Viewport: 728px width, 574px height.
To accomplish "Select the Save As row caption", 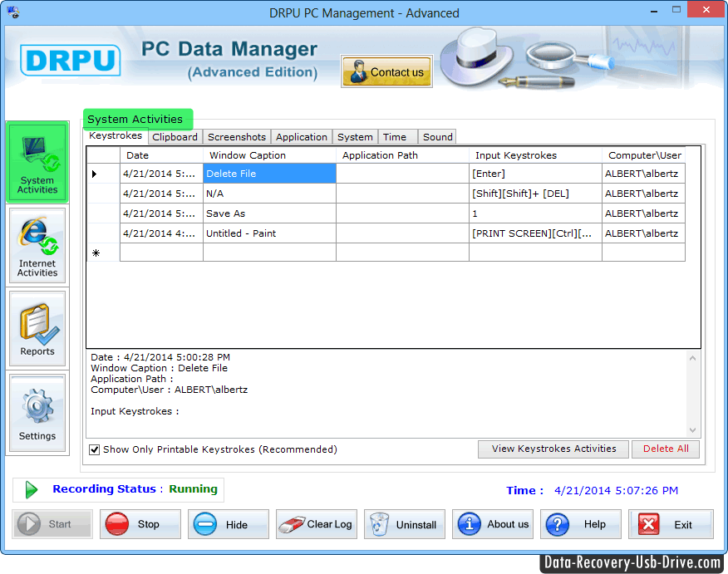I will coord(269,213).
